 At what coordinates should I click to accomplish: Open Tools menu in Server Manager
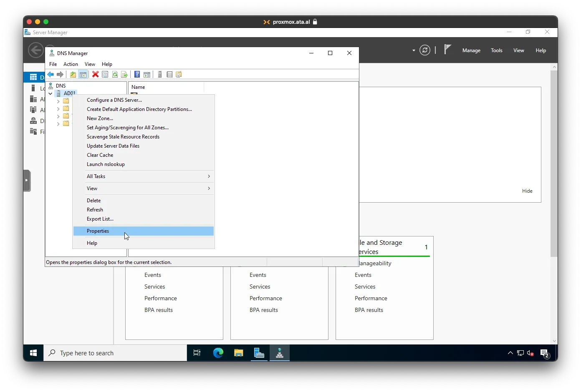click(x=496, y=50)
